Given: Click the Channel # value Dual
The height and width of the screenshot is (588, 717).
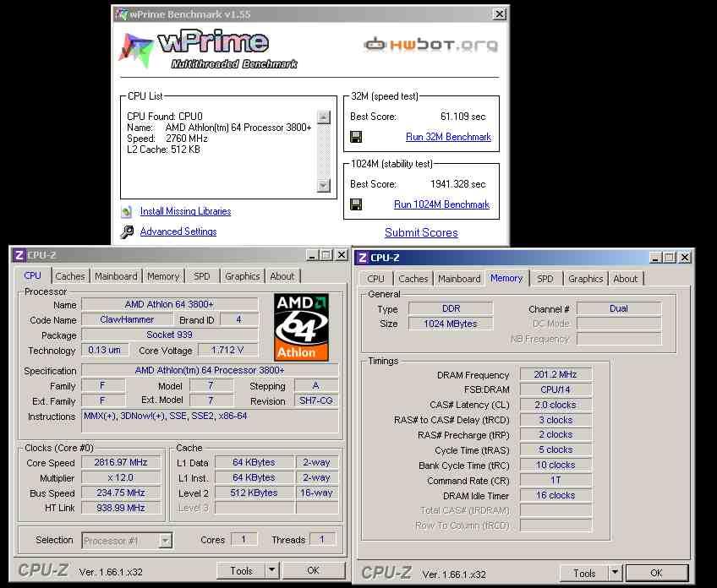Looking at the screenshot, I should [619, 309].
